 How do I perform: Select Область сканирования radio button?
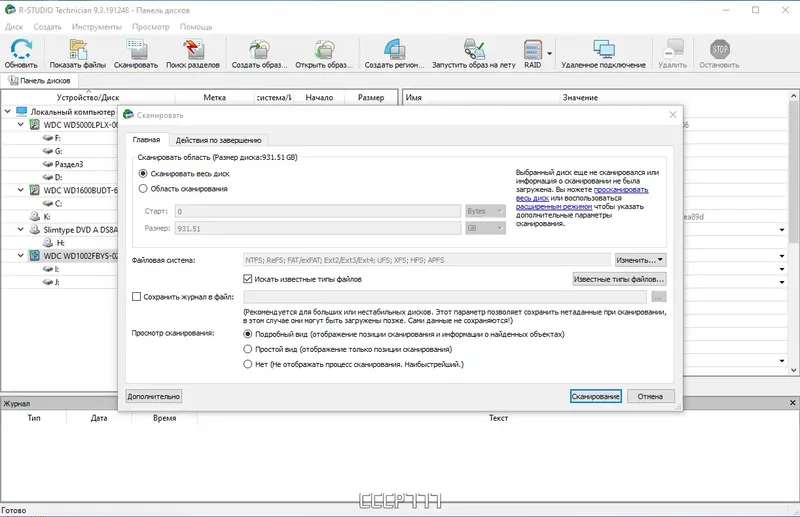point(143,188)
